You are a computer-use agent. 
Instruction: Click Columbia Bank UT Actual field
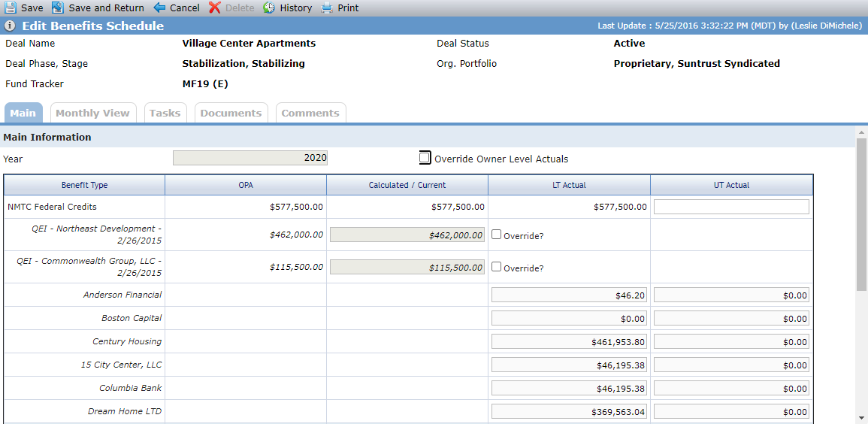(x=731, y=388)
